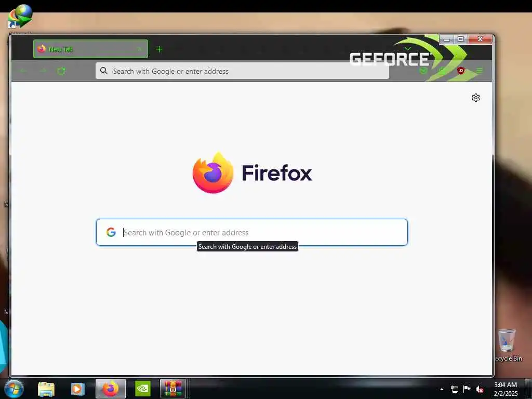Open a new tab with plus button
Viewport: 532px width, 399px height.
click(x=159, y=49)
